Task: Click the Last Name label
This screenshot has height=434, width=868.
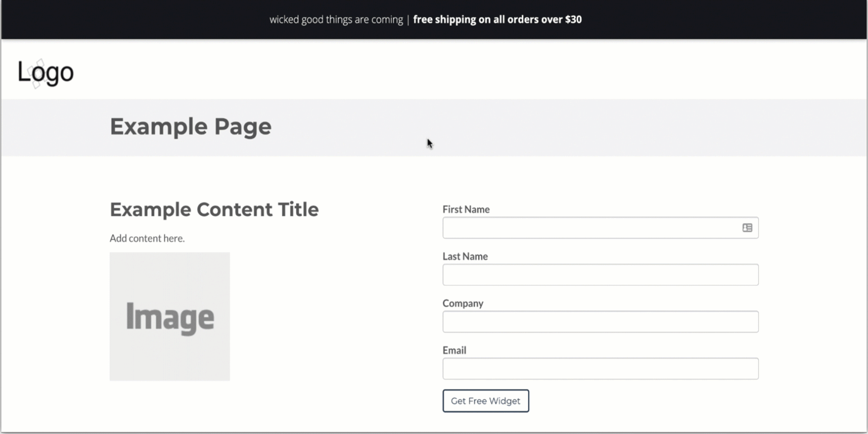Action: point(465,256)
